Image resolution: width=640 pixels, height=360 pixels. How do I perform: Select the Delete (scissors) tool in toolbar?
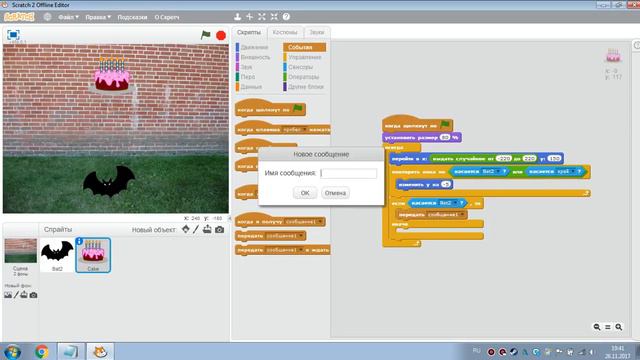coord(249,17)
